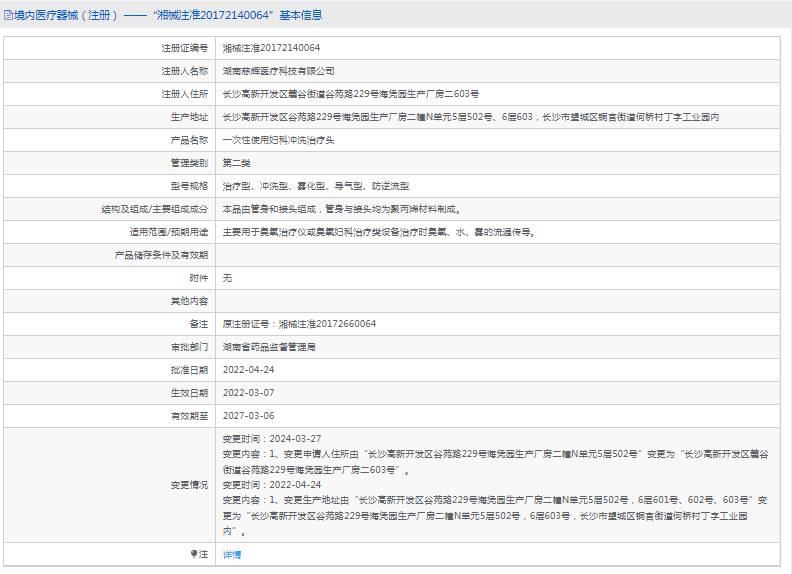Screen dimensions: 792x574
Task: Click approving department 湖南省药品监督管理局
Action: point(269,347)
